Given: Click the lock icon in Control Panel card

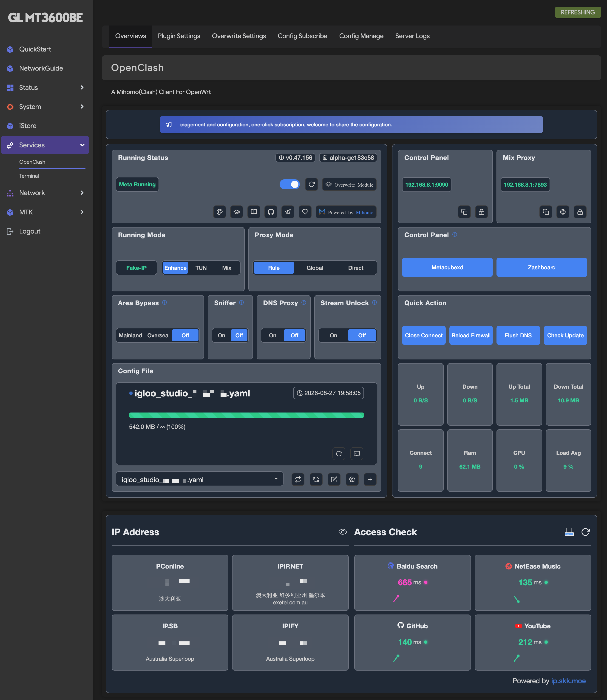Looking at the screenshot, I should click(481, 212).
